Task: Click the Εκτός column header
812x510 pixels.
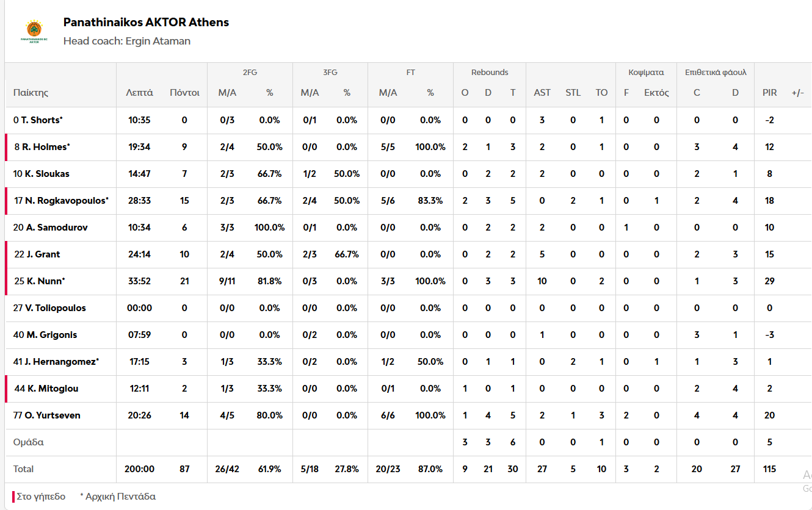Action: 656,93
